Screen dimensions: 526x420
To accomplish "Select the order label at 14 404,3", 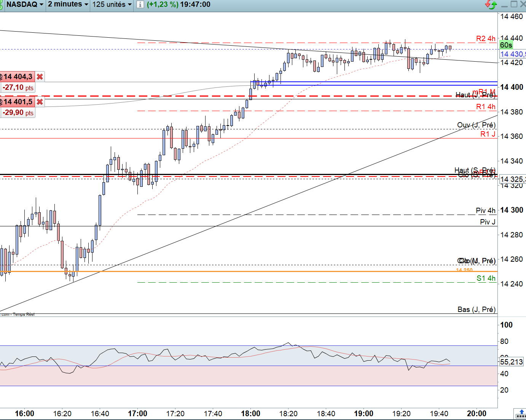I will pos(18,77).
